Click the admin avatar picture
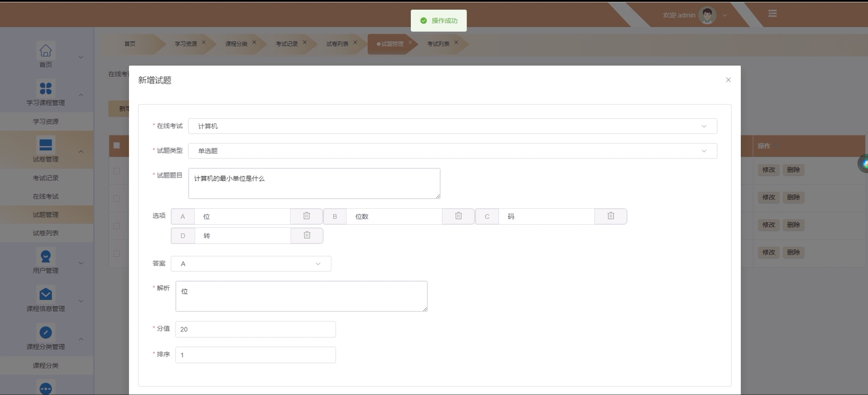This screenshot has width=868, height=395. coord(707,15)
